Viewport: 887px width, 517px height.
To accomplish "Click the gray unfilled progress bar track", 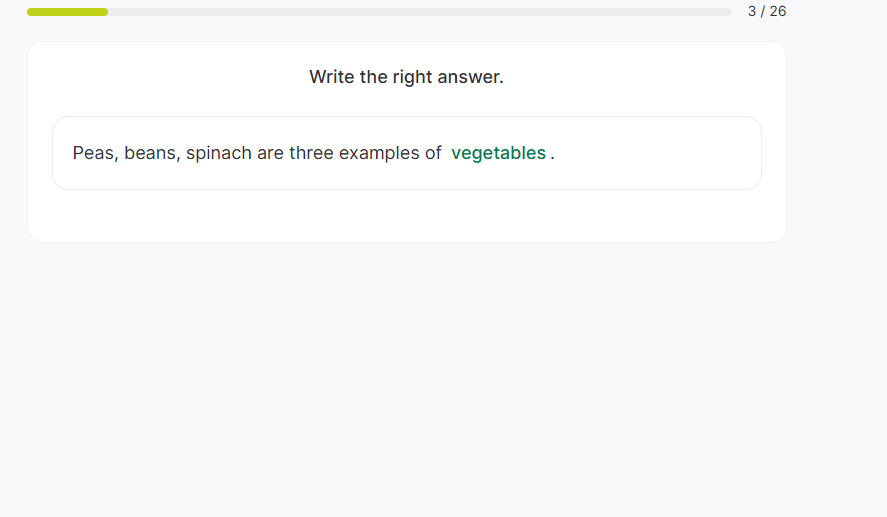I will [x=420, y=12].
